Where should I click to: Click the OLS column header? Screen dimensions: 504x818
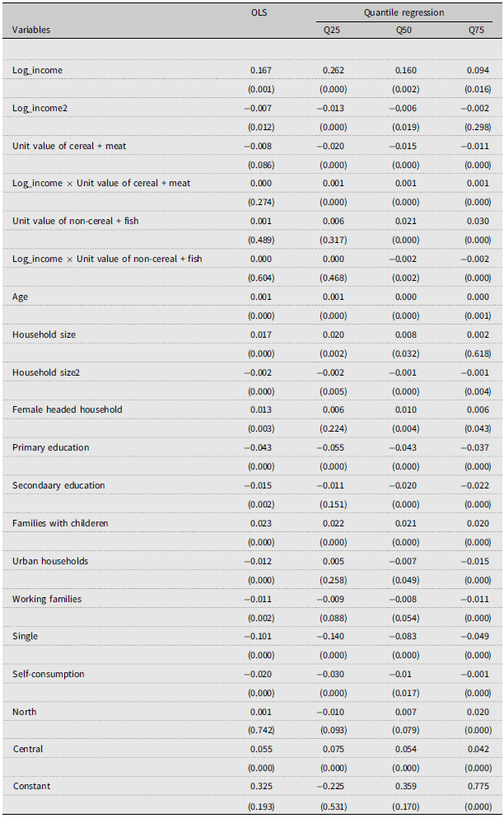pos(261,13)
